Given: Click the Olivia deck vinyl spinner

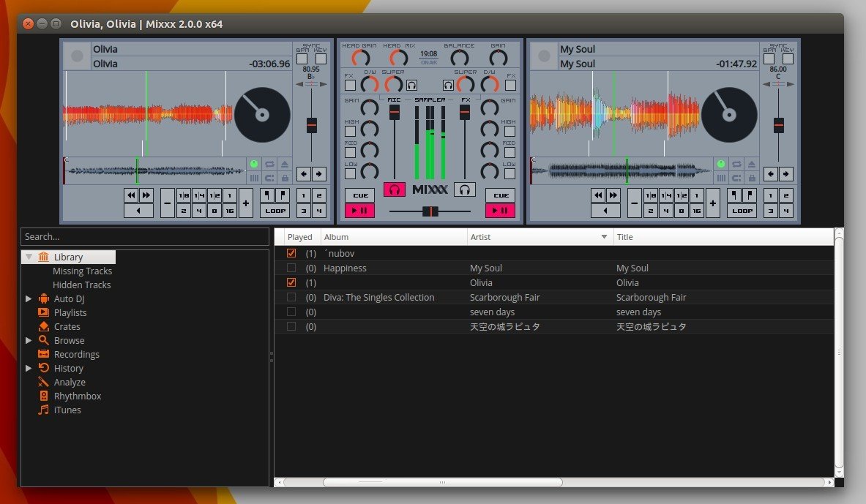Looking at the screenshot, I should coord(262,115).
